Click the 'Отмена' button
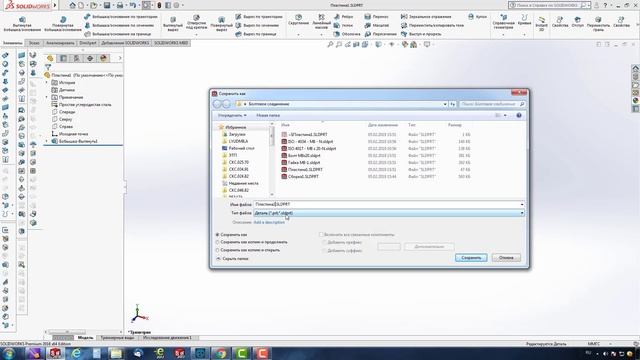 pos(506,258)
